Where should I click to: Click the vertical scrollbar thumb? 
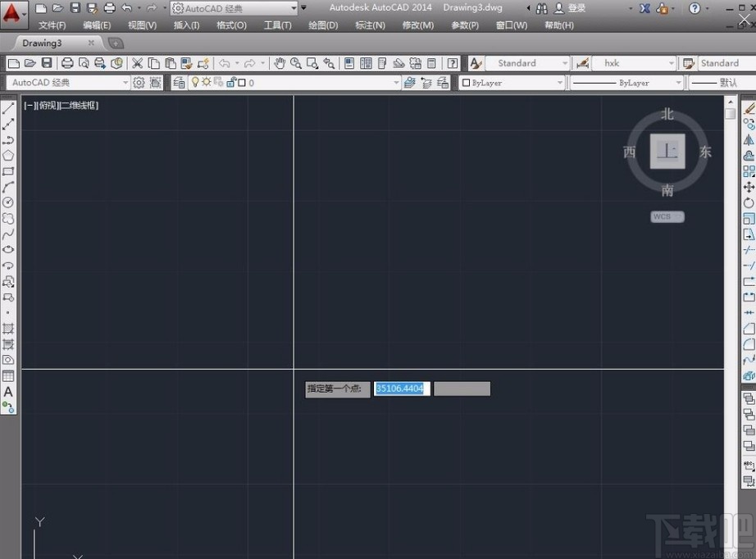(x=731, y=114)
